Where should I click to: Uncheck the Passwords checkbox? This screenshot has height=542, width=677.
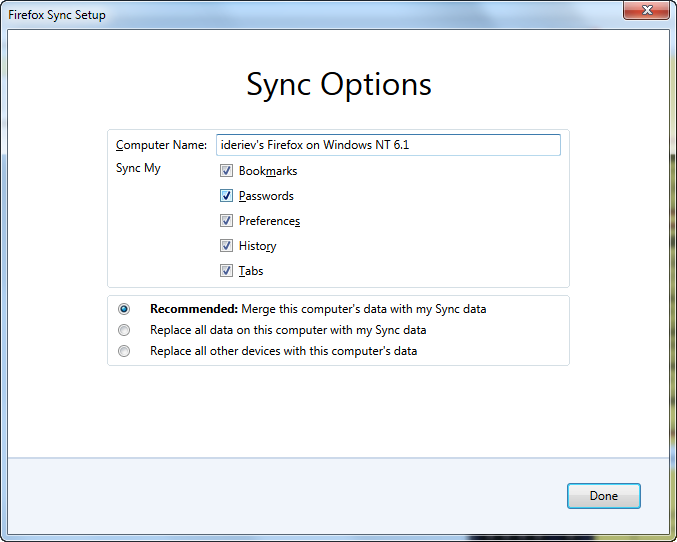(227, 196)
